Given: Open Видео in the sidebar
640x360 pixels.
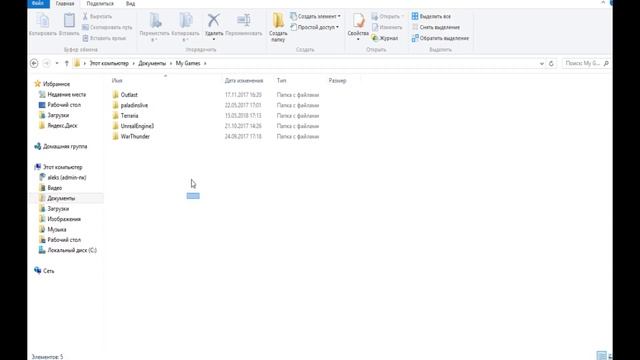Looking at the screenshot, I should point(55,188).
